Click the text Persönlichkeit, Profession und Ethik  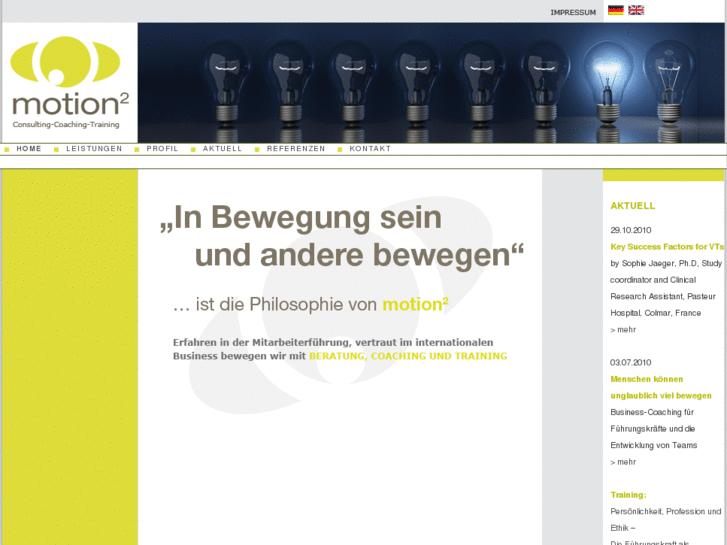(665, 519)
